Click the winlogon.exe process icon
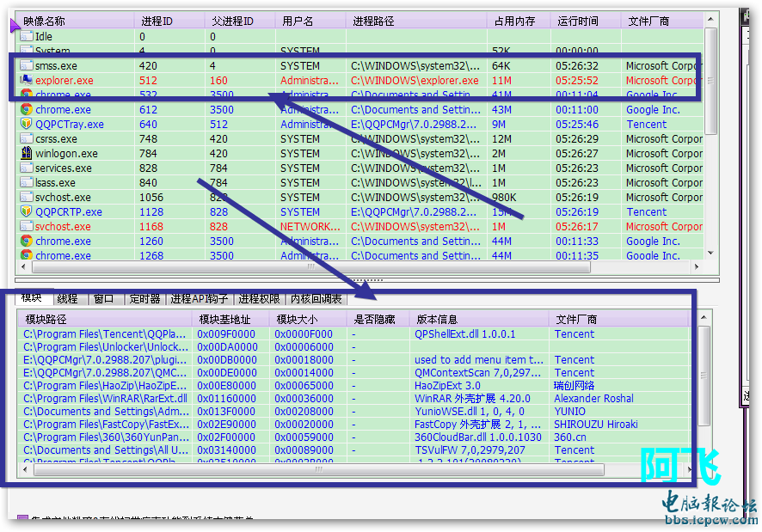762x532 pixels. coord(27,153)
